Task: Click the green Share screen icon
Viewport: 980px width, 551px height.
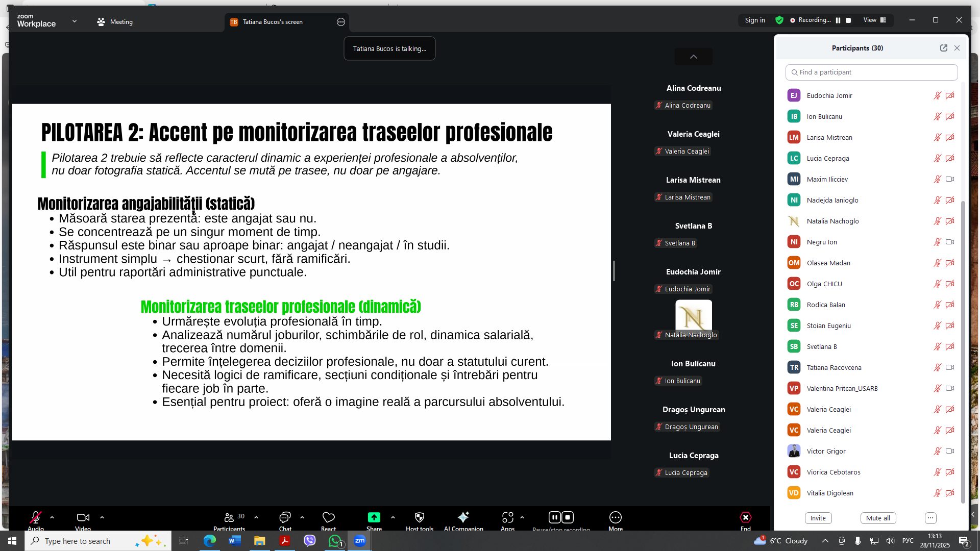Action: (x=374, y=517)
